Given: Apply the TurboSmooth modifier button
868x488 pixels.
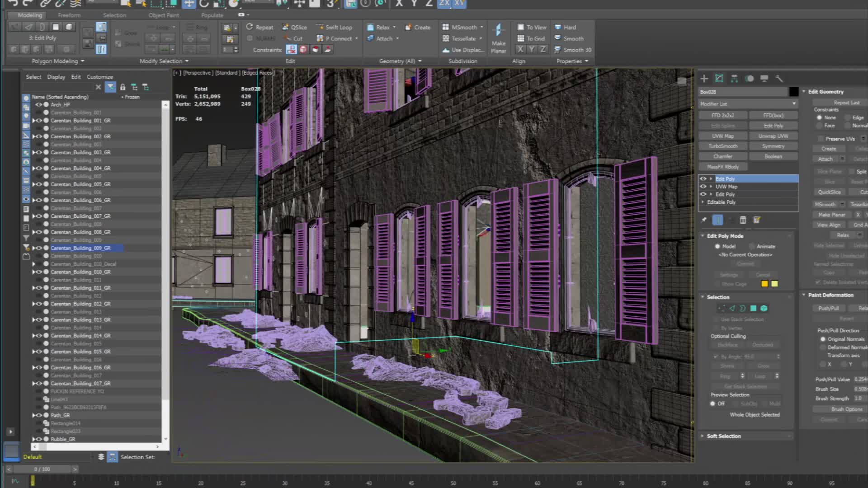Looking at the screenshot, I should [x=723, y=146].
